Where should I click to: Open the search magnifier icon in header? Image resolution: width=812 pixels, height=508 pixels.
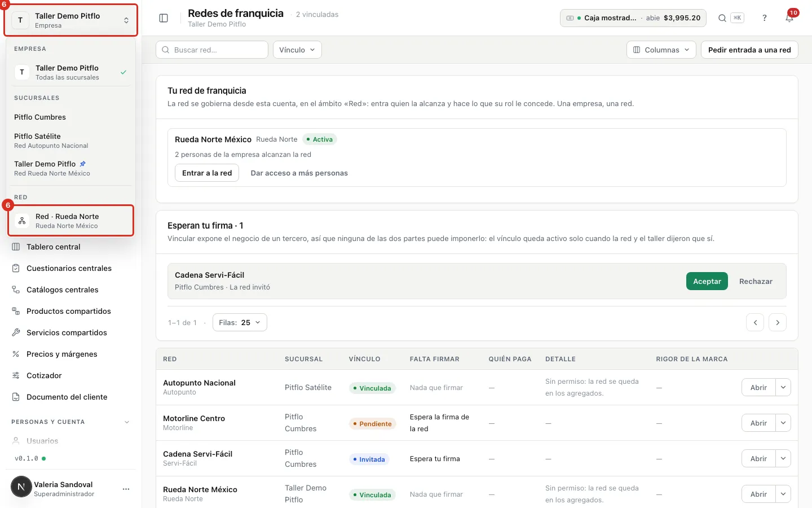[722, 18]
